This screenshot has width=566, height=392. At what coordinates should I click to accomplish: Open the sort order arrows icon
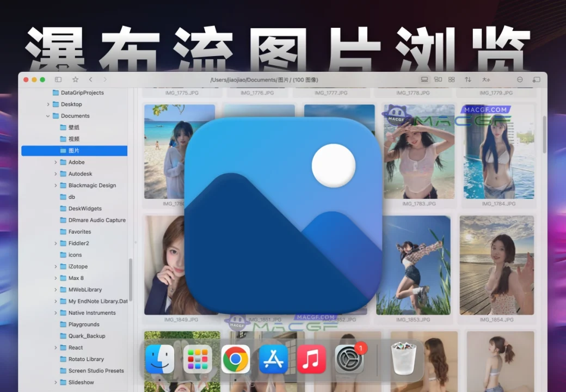(x=468, y=79)
